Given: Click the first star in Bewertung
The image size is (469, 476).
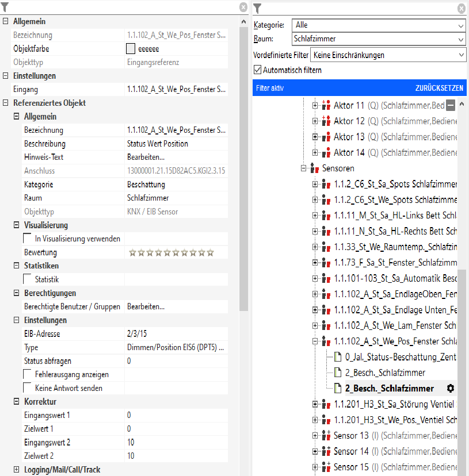Looking at the screenshot, I should (x=132, y=252).
